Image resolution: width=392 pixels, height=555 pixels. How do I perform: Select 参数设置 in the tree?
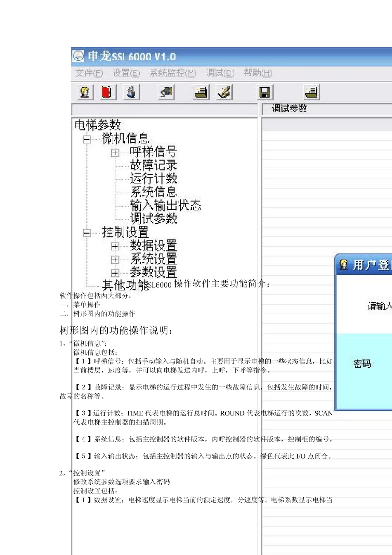pyautogui.click(x=153, y=272)
